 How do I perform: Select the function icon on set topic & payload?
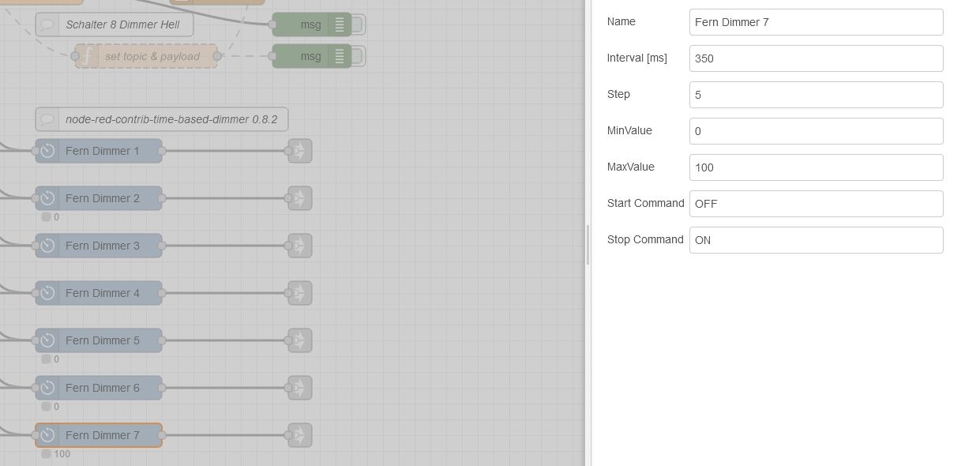pyautogui.click(x=88, y=56)
